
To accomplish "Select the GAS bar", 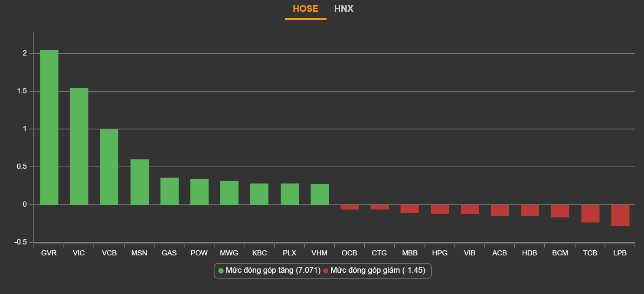I will tap(169, 191).
